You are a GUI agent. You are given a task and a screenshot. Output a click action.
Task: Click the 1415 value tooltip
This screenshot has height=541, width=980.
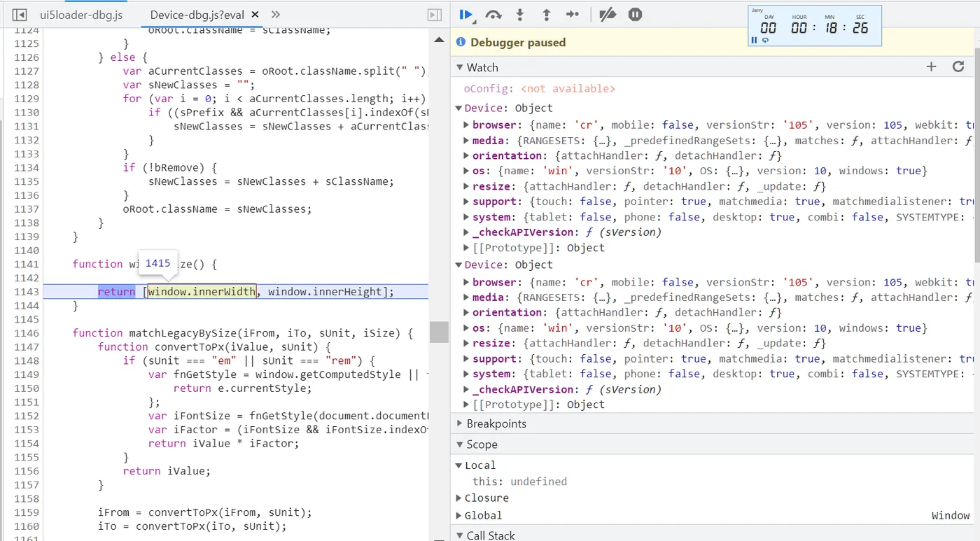[158, 264]
